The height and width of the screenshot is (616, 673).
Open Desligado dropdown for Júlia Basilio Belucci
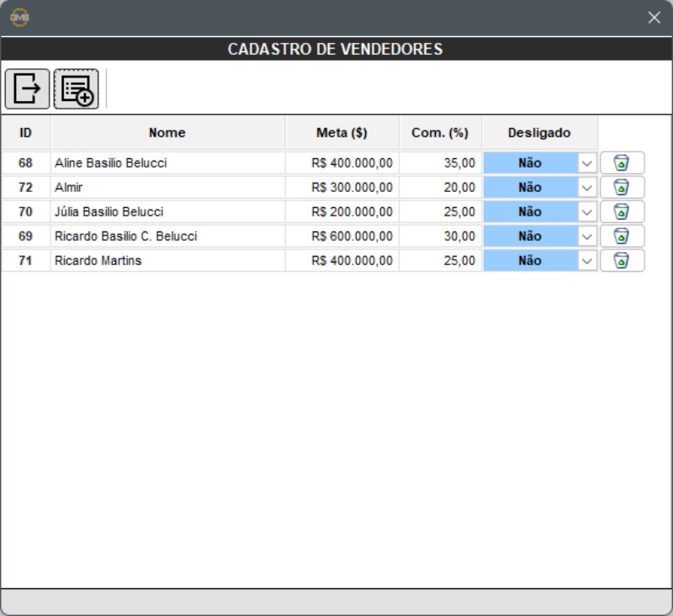(586, 212)
